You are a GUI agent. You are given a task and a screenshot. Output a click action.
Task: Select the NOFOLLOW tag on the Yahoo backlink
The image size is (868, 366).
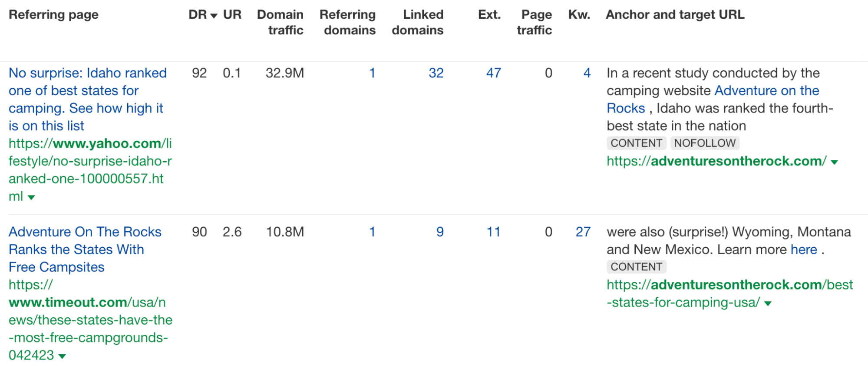(x=704, y=143)
